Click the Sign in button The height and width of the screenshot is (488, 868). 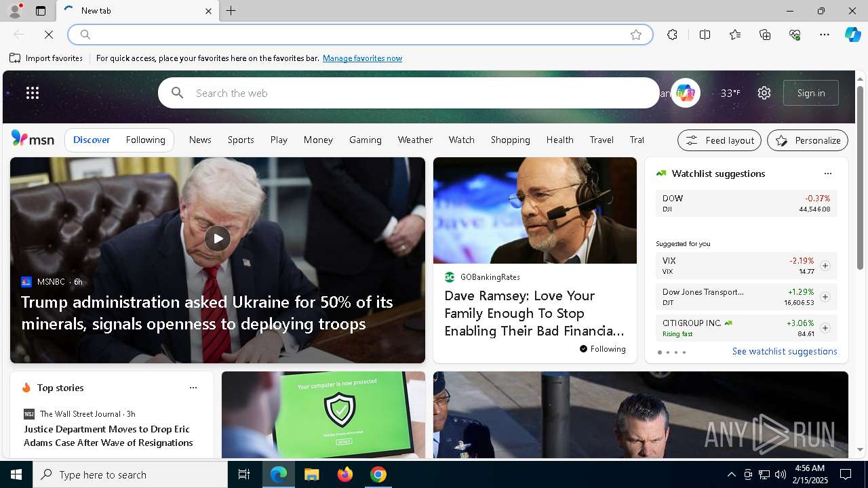click(x=811, y=93)
